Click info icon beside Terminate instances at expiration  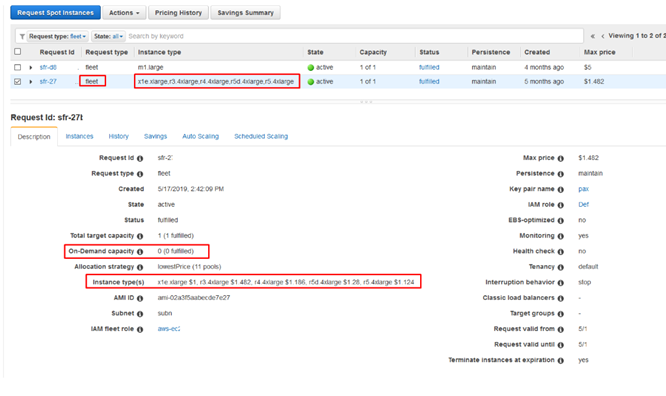pos(561,361)
